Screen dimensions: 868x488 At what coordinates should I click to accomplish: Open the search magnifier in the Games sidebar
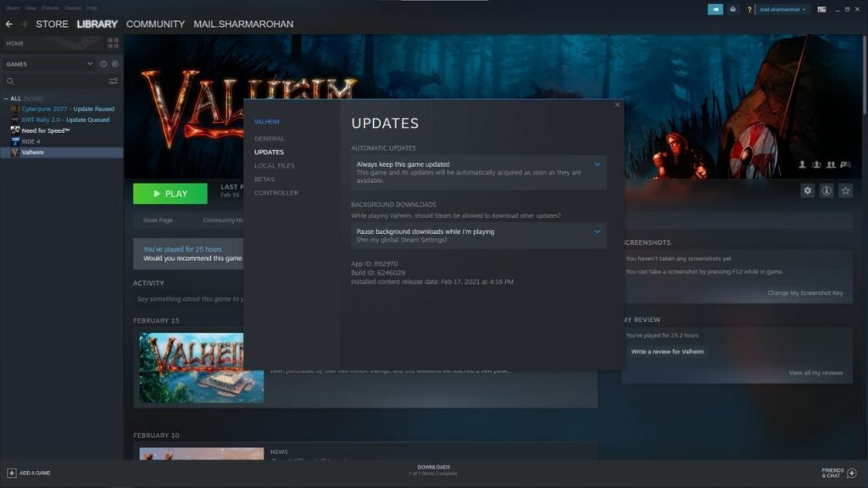point(10,81)
